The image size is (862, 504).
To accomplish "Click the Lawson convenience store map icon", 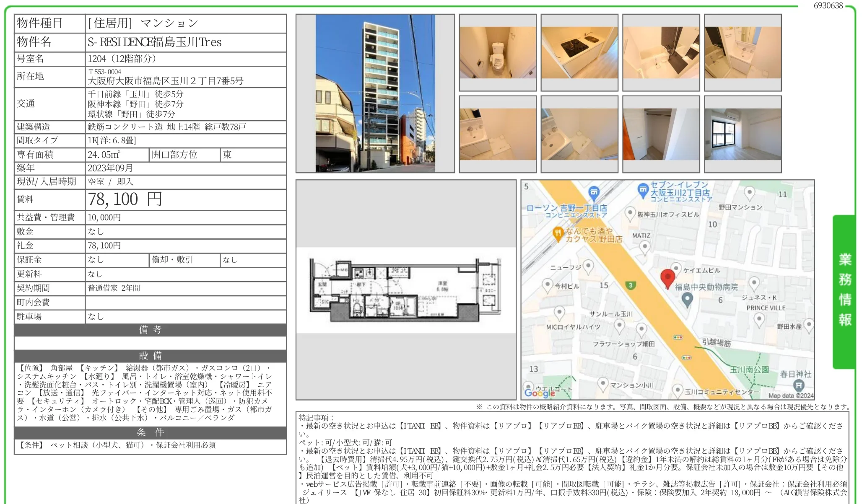I will tap(594, 194).
